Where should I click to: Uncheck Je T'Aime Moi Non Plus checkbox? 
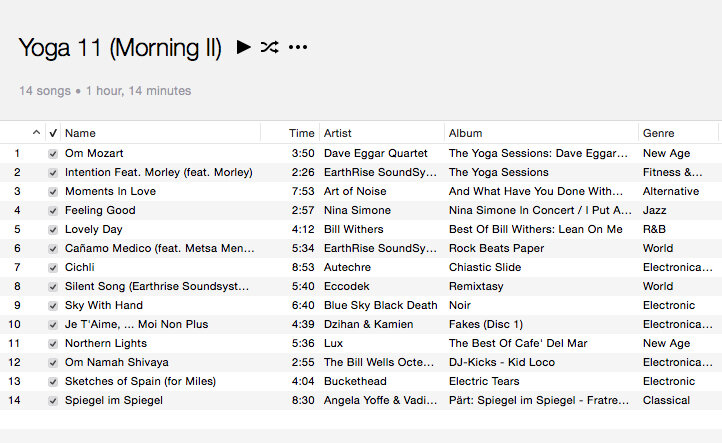53,325
